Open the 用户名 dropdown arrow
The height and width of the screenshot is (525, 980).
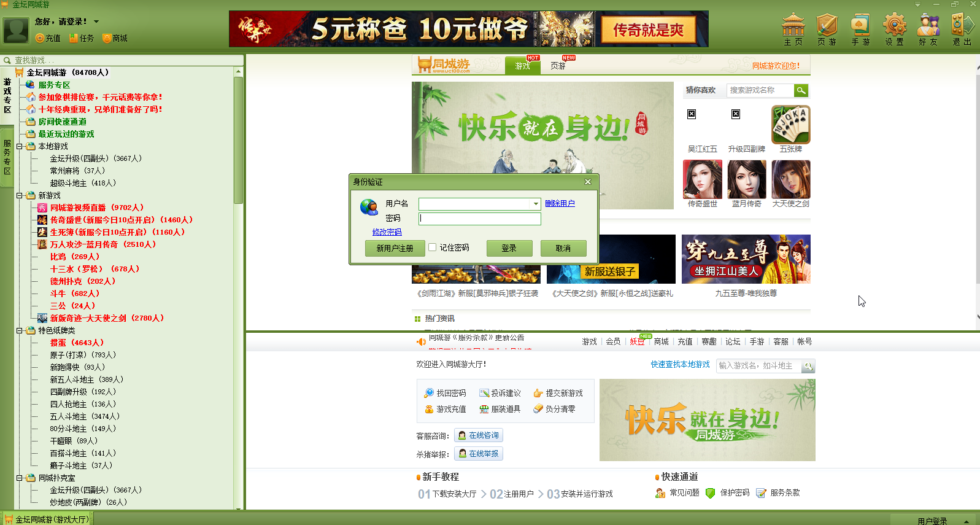click(536, 204)
